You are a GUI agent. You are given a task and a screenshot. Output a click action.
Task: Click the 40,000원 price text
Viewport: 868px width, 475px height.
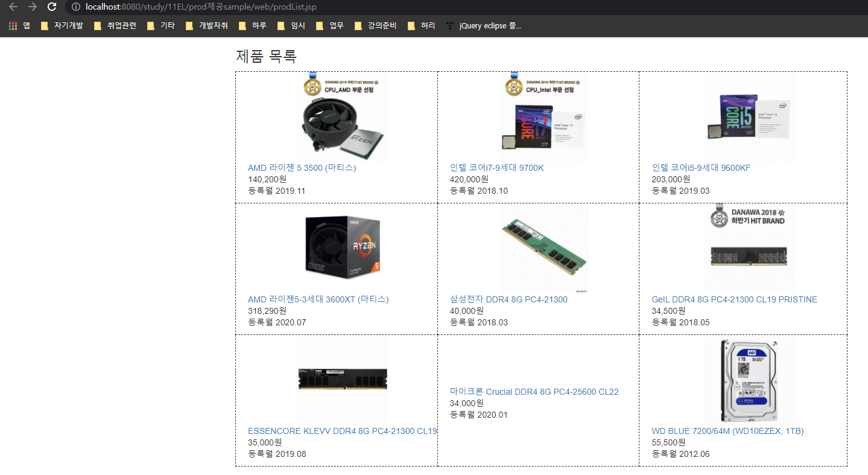point(467,311)
